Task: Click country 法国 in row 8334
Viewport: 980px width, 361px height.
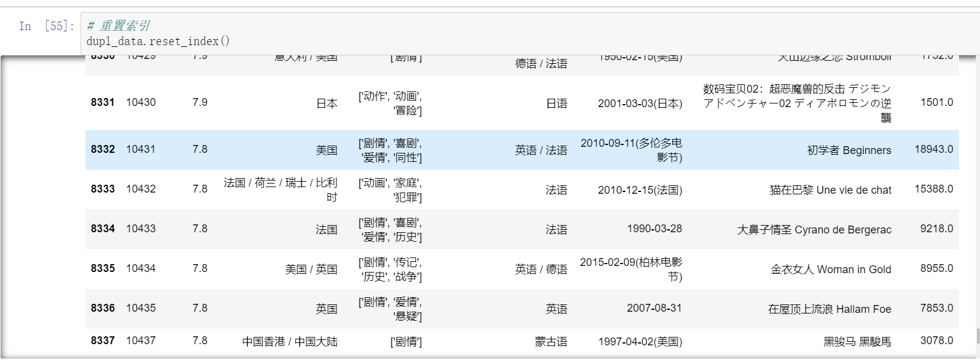Action: 326,230
